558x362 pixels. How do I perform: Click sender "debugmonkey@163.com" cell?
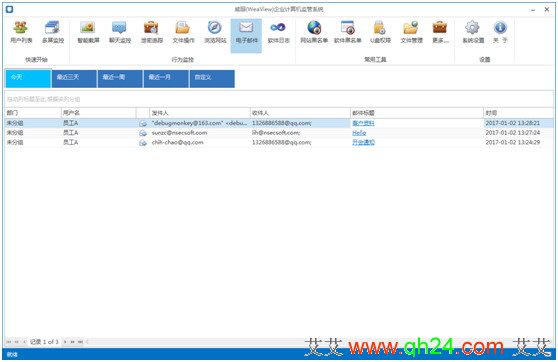199,123
